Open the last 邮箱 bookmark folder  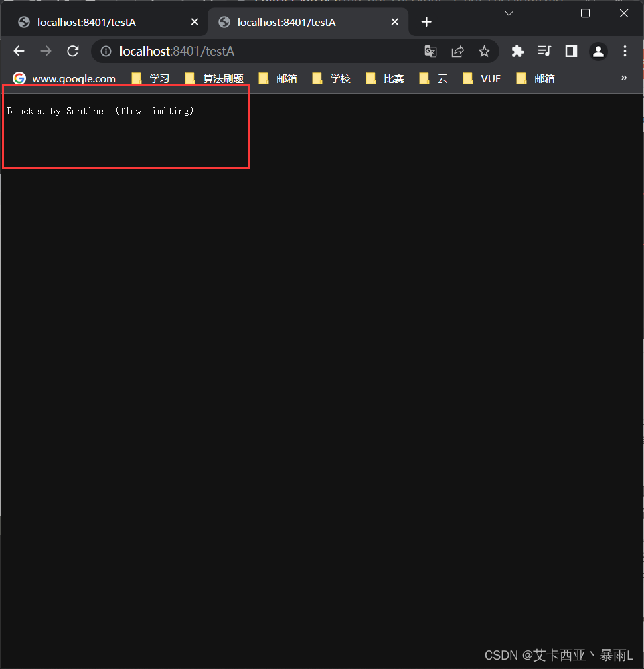[x=536, y=78]
